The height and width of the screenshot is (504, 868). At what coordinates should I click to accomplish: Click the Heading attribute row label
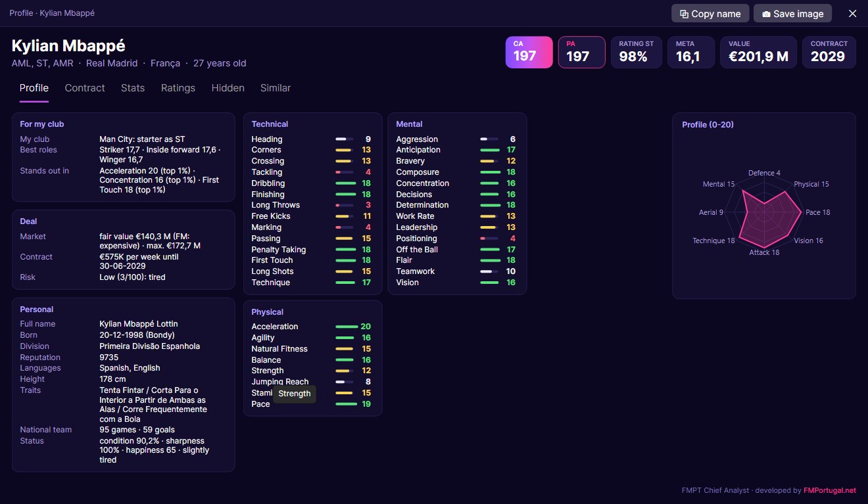point(267,139)
